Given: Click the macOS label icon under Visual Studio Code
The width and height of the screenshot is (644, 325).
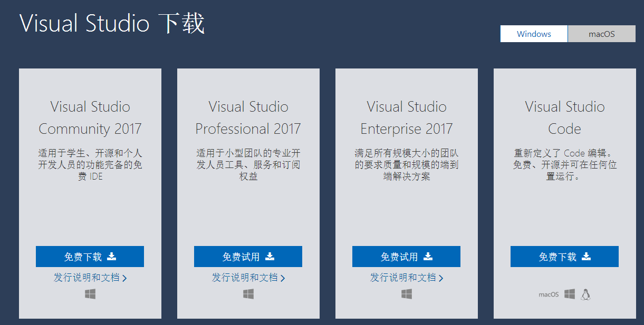Looking at the screenshot, I should (549, 294).
